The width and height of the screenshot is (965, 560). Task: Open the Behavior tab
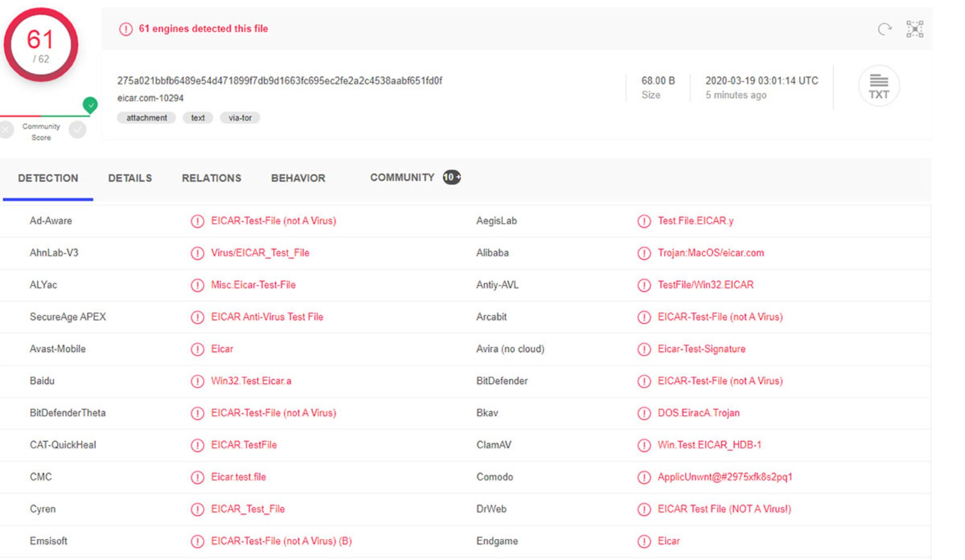(298, 178)
